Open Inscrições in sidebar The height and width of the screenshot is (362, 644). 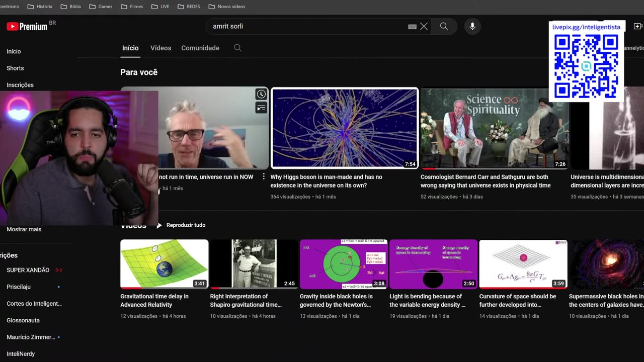point(20,85)
